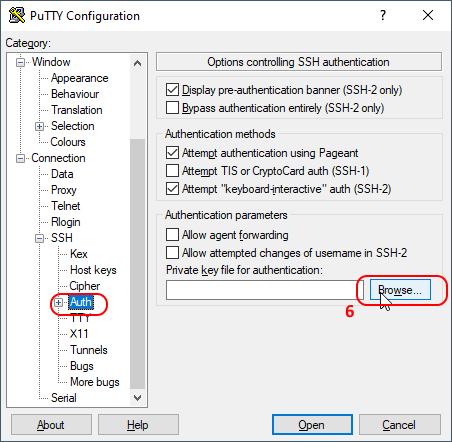This screenshot has height=442, width=452.
Task: Click Browse for private key file
Action: 400,290
